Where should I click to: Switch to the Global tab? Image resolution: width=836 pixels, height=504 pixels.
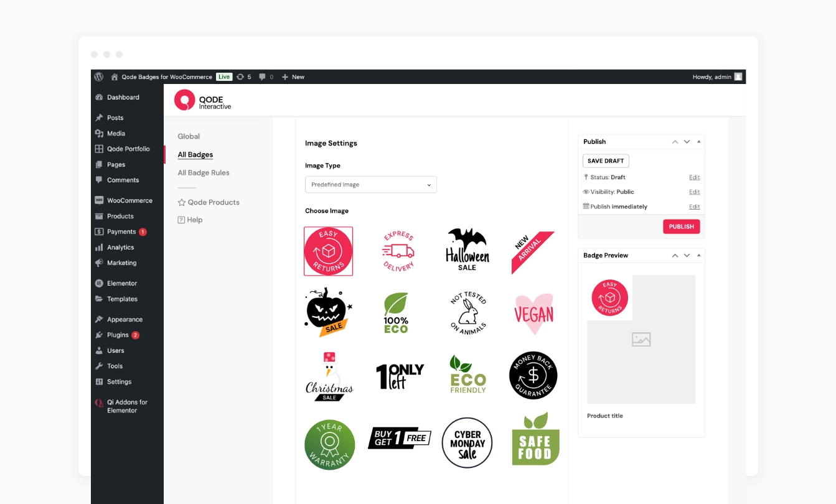click(x=189, y=136)
